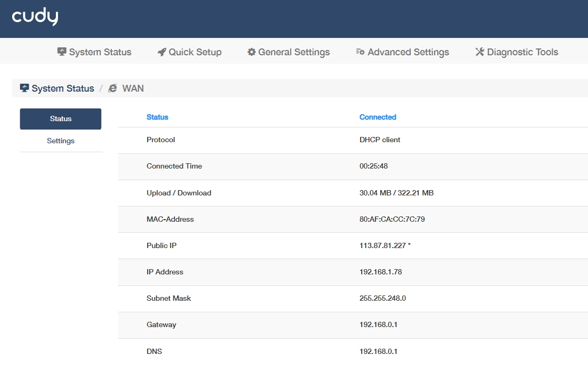
Task: Click the Diagnostic Tools wrench icon
Action: [x=479, y=52]
